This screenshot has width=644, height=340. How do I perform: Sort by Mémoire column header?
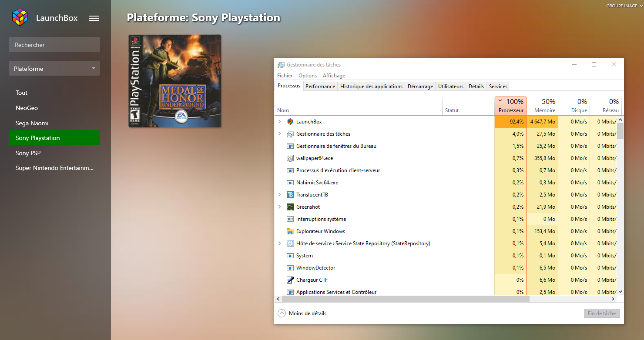[x=542, y=106]
